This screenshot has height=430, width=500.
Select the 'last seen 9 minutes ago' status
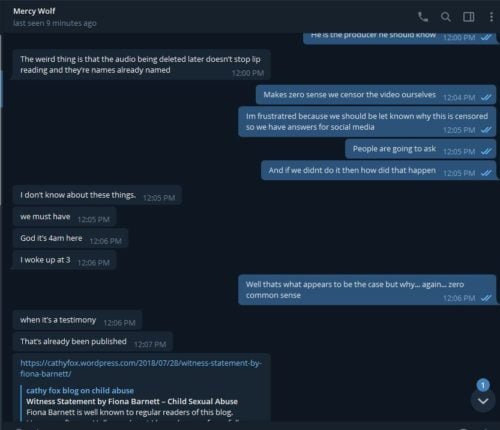click(x=55, y=23)
